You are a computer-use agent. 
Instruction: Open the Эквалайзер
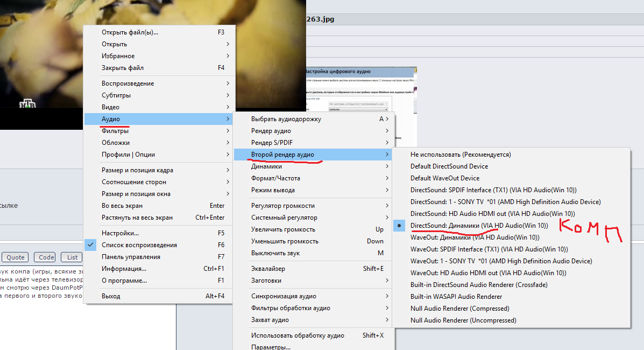tap(313, 269)
